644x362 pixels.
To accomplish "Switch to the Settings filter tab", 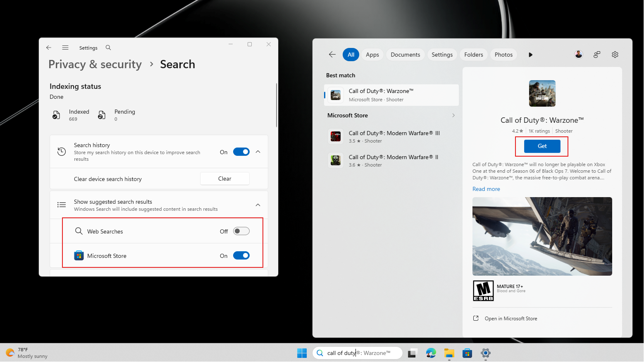I will point(442,55).
